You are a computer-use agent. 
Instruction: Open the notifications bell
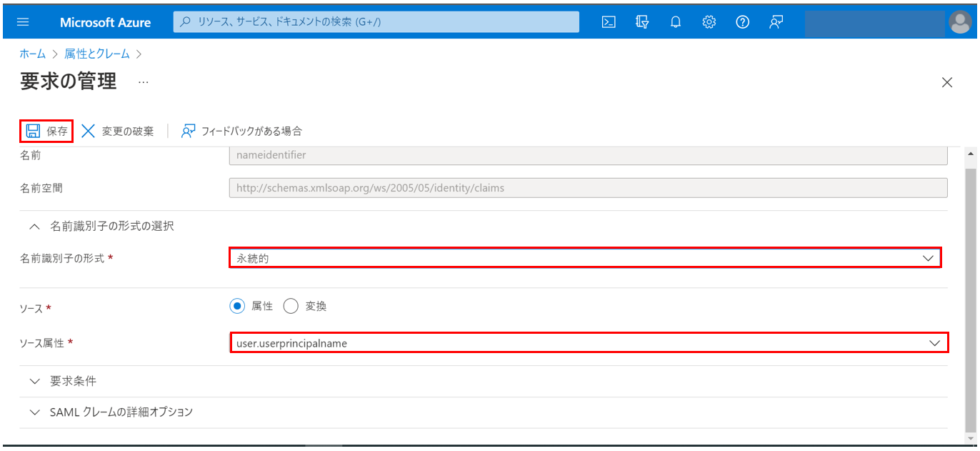coord(675,22)
